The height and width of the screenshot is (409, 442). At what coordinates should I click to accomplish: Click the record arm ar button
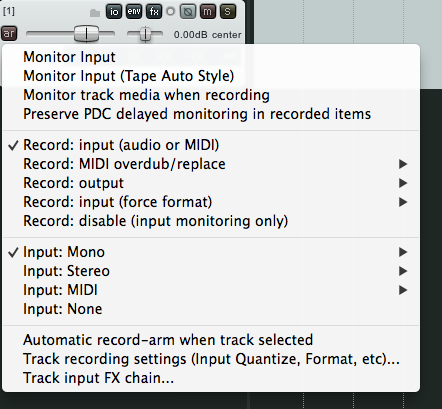(x=9, y=33)
